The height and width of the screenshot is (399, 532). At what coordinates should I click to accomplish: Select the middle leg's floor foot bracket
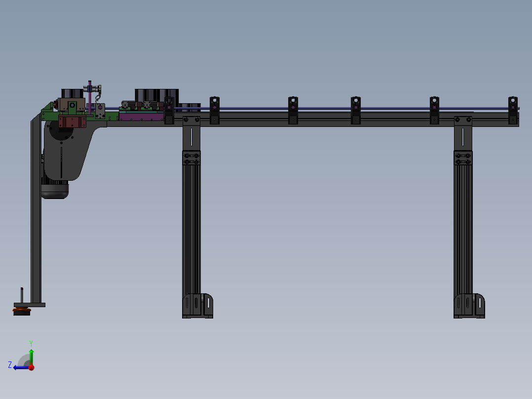(198, 306)
